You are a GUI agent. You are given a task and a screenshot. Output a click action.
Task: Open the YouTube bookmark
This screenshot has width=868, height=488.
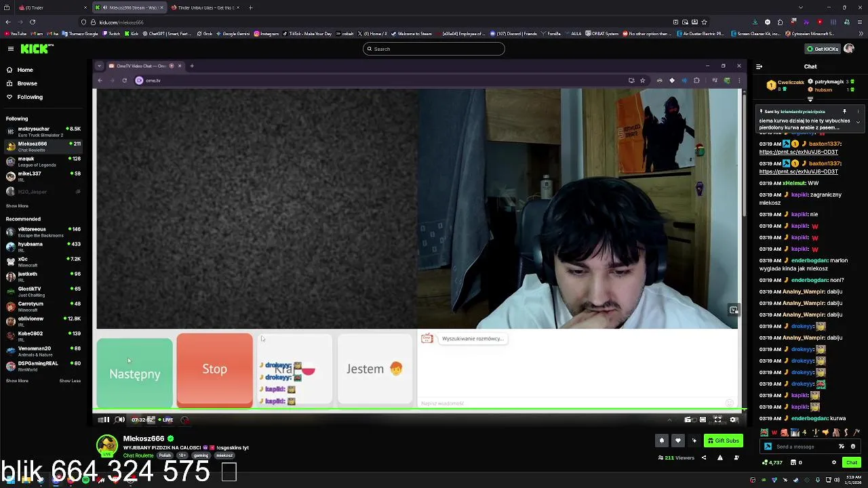click(15, 33)
